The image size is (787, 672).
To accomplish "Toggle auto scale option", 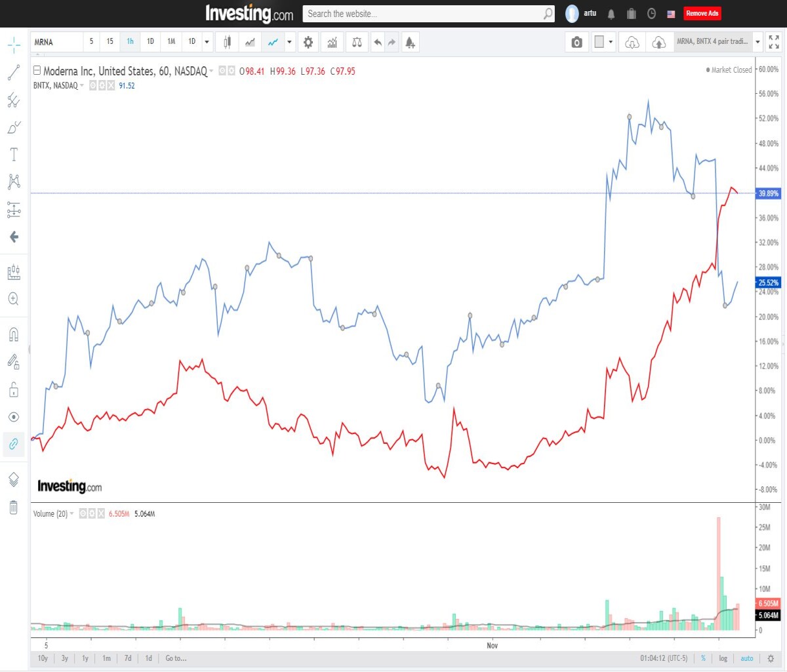I will coord(747,658).
